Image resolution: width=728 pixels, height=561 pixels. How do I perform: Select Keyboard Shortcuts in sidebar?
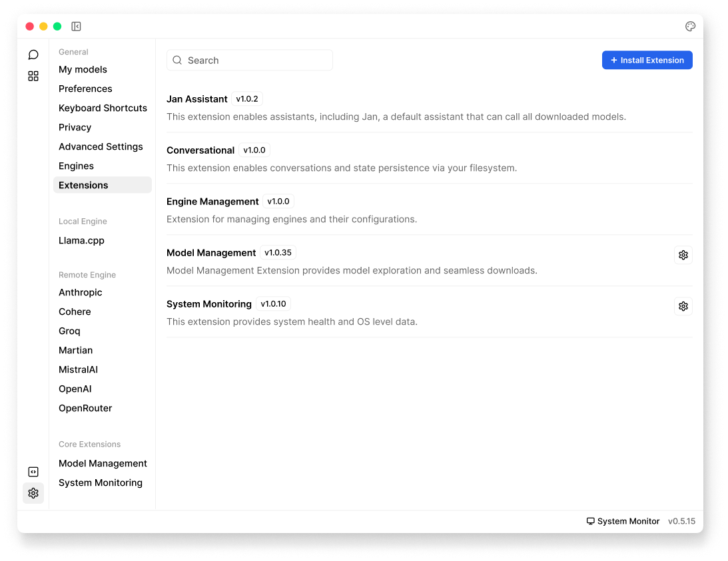[103, 108]
